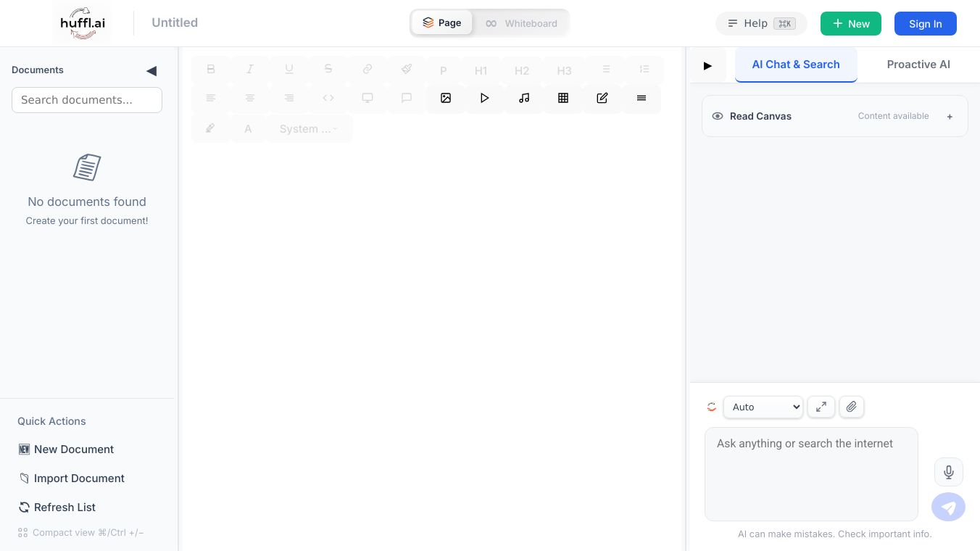980x551 pixels.
Task: Open the AI Chat & Search tab
Action: [796, 65]
